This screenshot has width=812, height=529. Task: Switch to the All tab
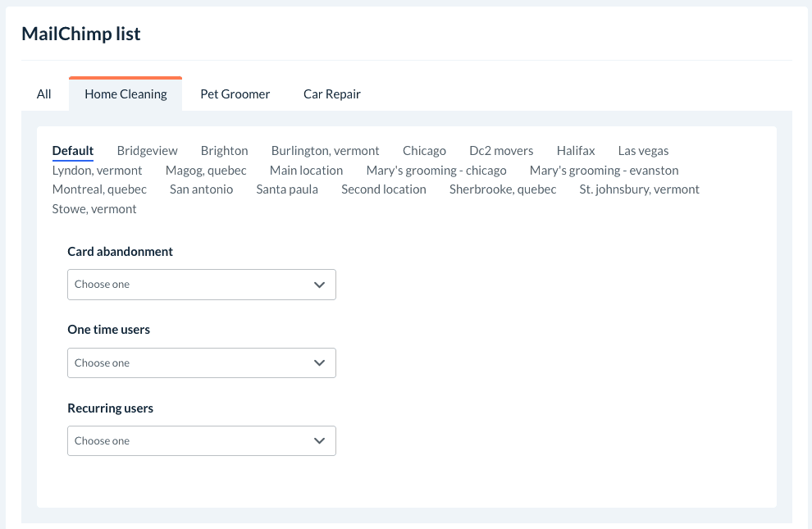point(44,93)
